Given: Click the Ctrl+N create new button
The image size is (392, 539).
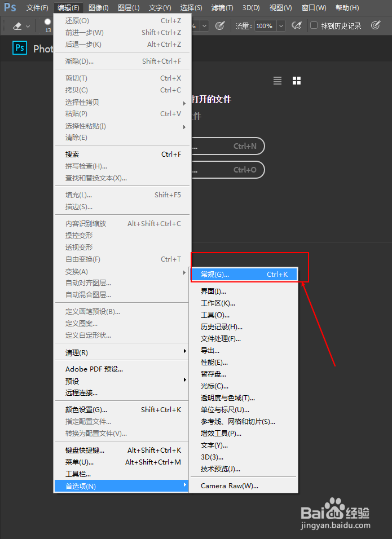Looking at the screenshot, I should coord(228,146).
